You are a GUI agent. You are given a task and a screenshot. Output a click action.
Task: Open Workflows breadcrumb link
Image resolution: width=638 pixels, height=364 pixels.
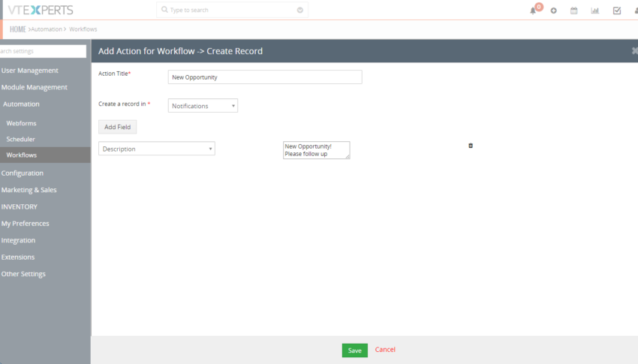pos(83,29)
